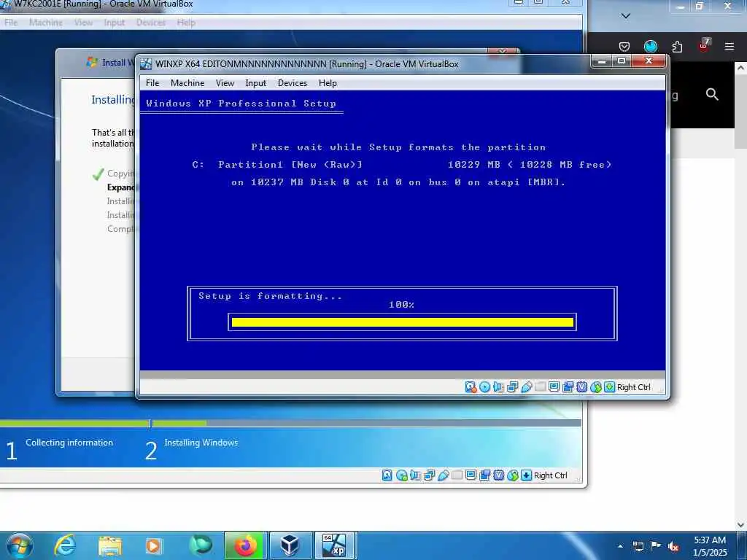Click search magnifier icon on web page
The width and height of the screenshot is (747, 560).
(x=712, y=94)
